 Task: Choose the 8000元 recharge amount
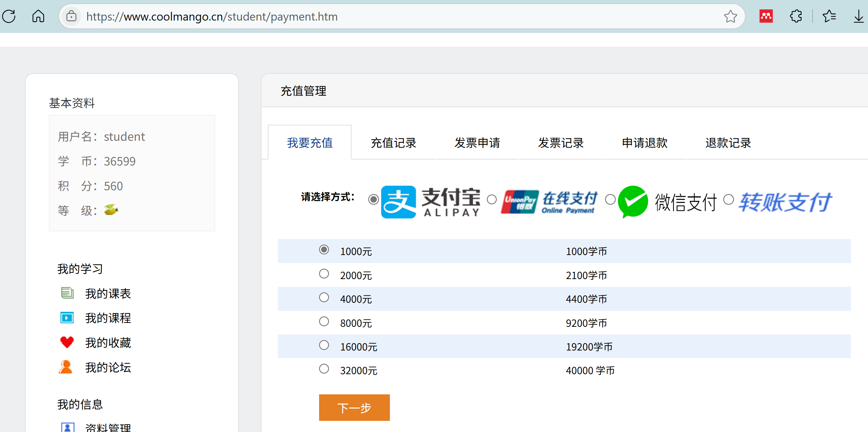tap(324, 322)
